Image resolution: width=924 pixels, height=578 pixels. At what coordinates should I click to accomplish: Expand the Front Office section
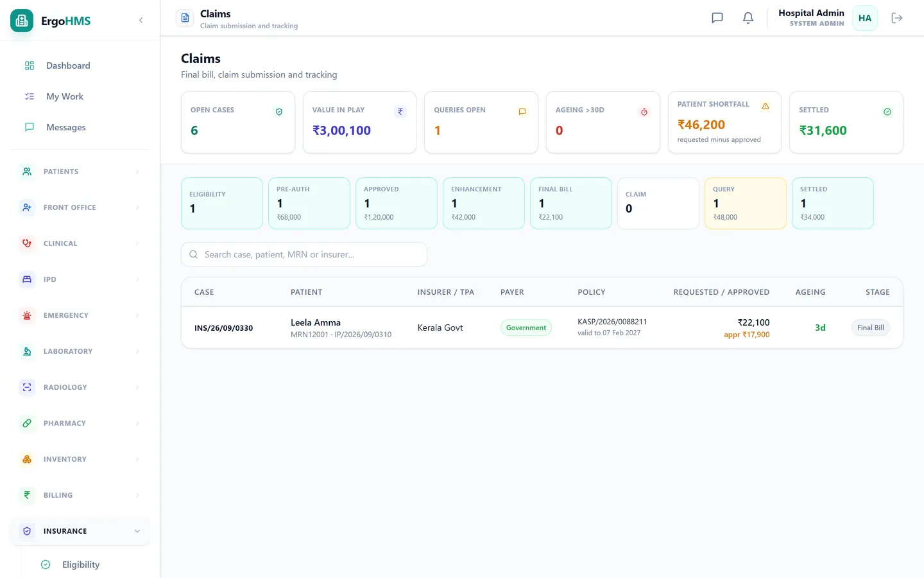point(80,207)
